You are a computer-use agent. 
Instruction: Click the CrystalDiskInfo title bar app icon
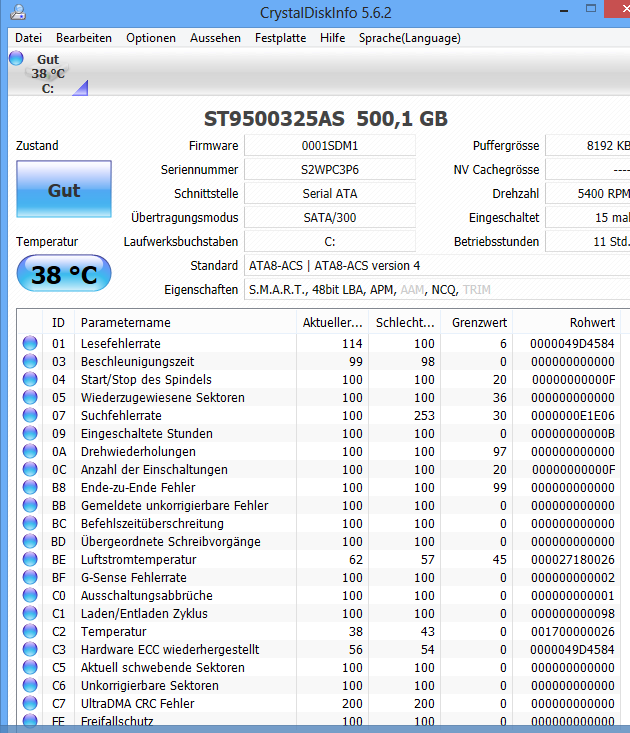[x=18, y=12]
